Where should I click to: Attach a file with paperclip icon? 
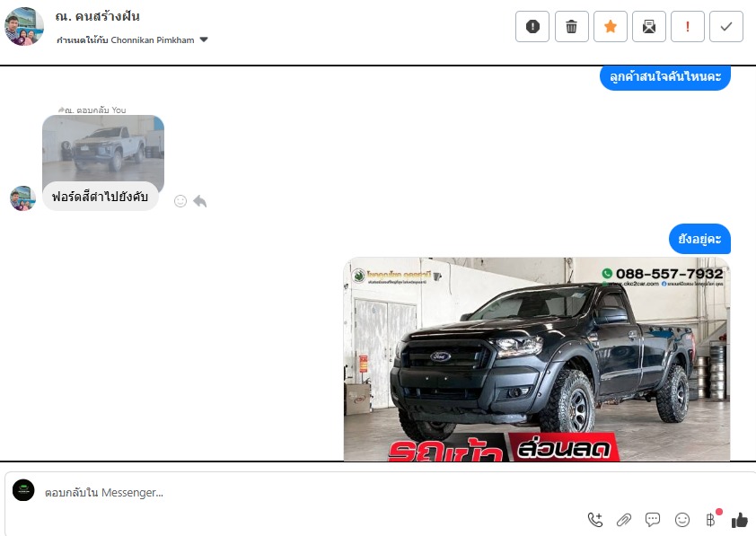[624, 520]
